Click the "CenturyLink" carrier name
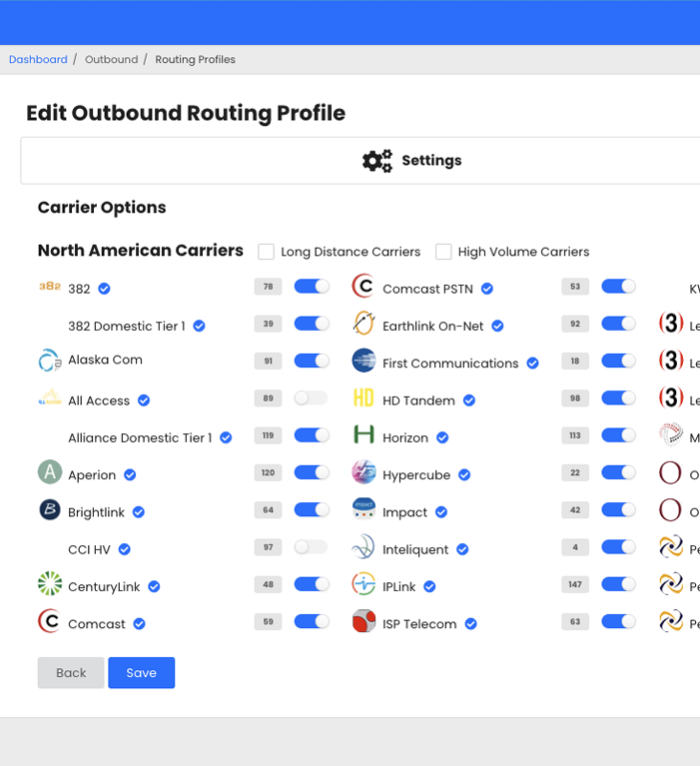 click(x=104, y=586)
